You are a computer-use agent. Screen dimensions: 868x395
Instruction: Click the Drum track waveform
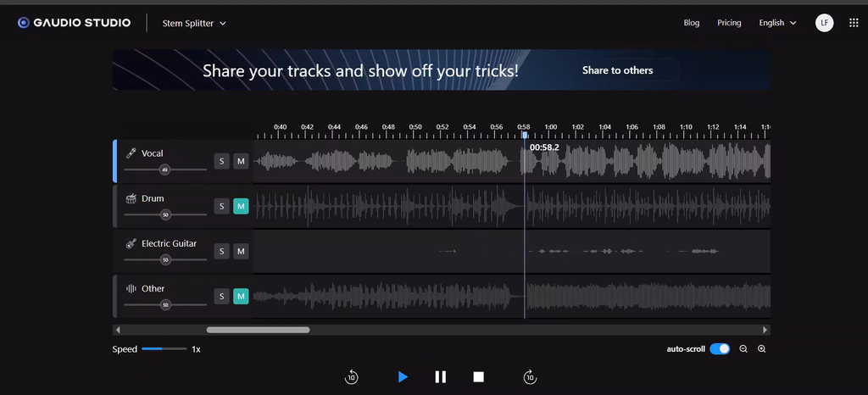pos(511,206)
